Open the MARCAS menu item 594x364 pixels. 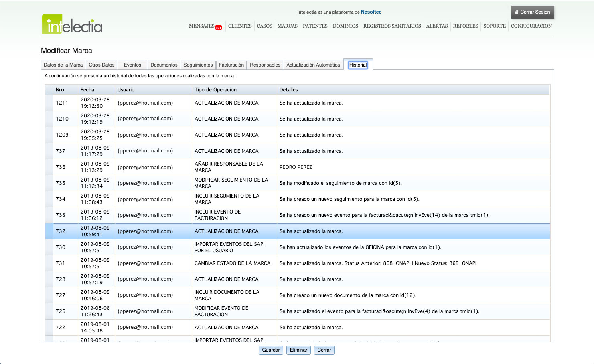point(287,26)
